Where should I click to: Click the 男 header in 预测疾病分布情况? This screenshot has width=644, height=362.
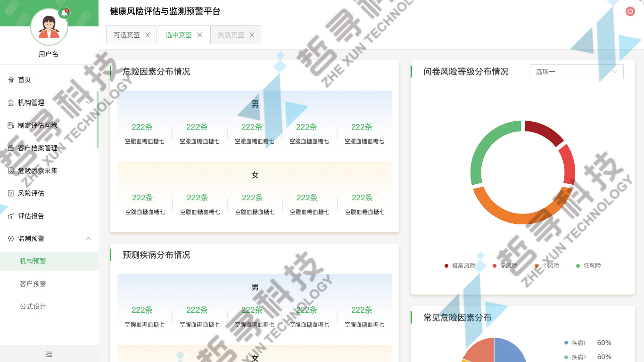click(x=255, y=287)
